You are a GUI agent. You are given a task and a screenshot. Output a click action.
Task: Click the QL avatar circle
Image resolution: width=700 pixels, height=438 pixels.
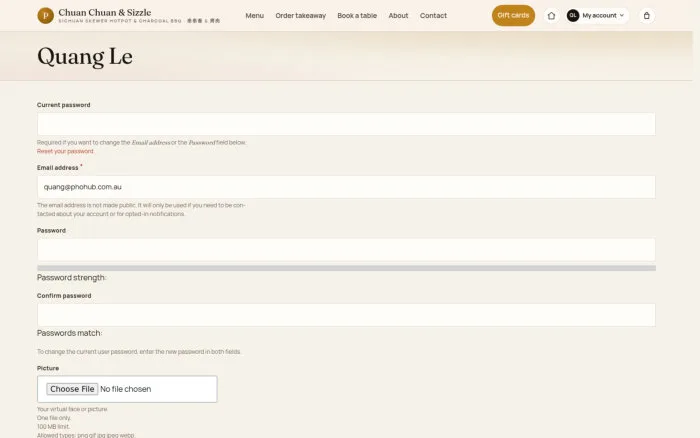tap(573, 16)
